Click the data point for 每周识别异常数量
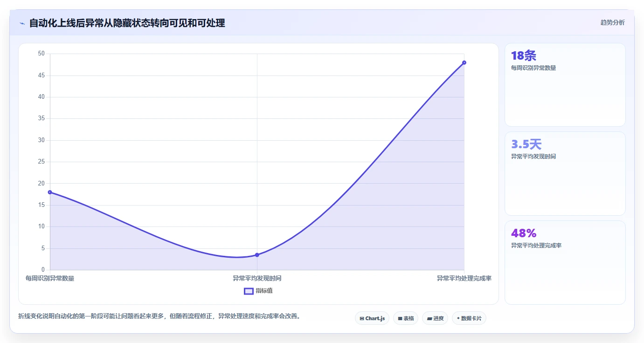The image size is (644, 343). [50, 192]
